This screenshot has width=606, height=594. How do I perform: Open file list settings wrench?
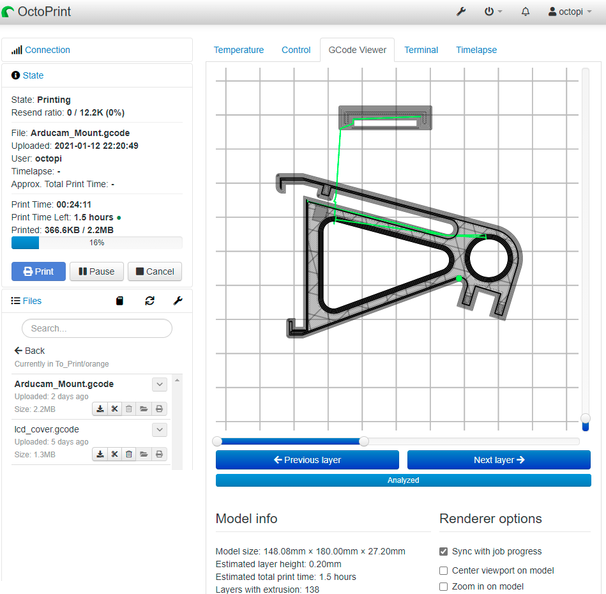(x=178, y=301)
